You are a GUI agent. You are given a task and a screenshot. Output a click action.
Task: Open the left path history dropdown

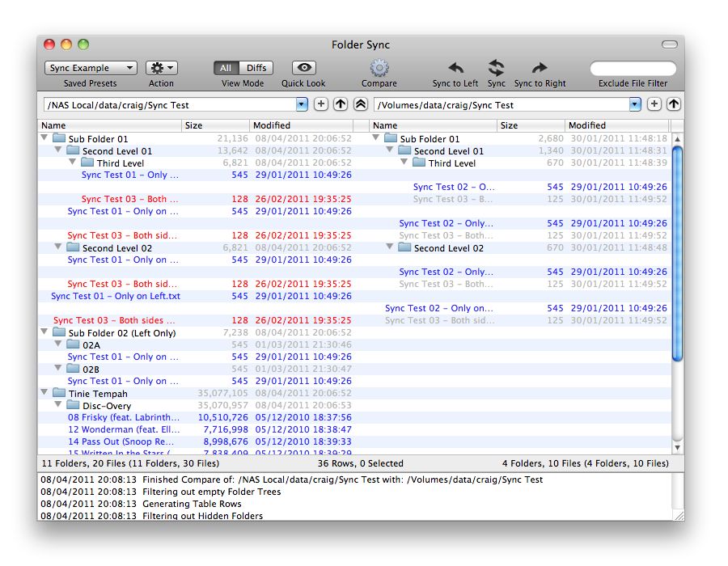point(301,104)
